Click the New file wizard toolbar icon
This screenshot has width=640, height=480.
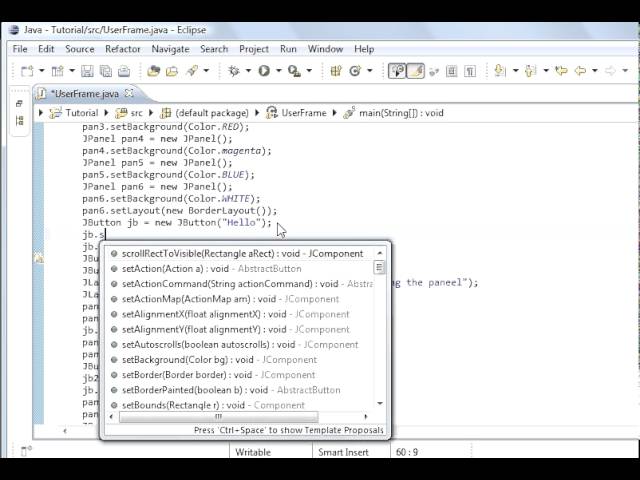click(x=27, y=71)
